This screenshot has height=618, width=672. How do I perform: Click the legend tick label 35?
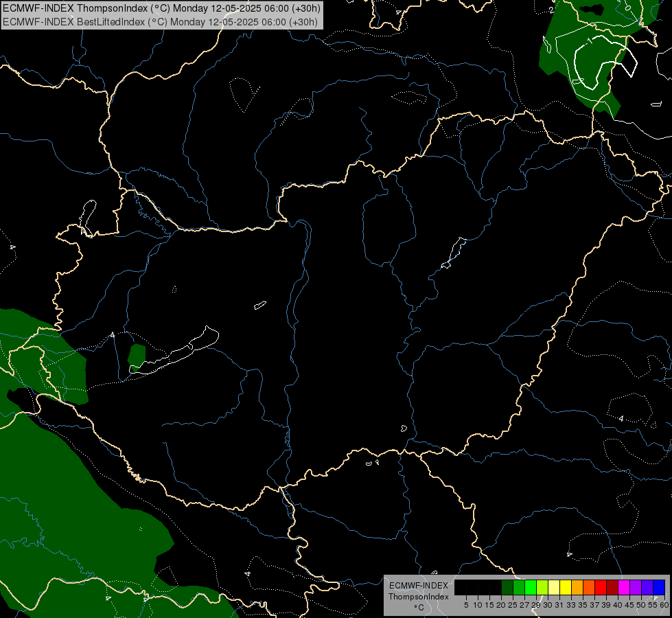(583, 605)
